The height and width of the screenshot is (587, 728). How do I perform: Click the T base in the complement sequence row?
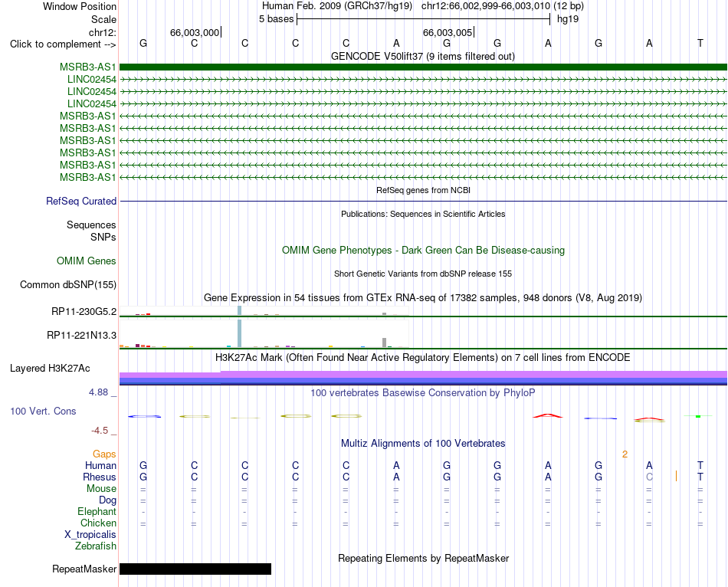(700, 43)
